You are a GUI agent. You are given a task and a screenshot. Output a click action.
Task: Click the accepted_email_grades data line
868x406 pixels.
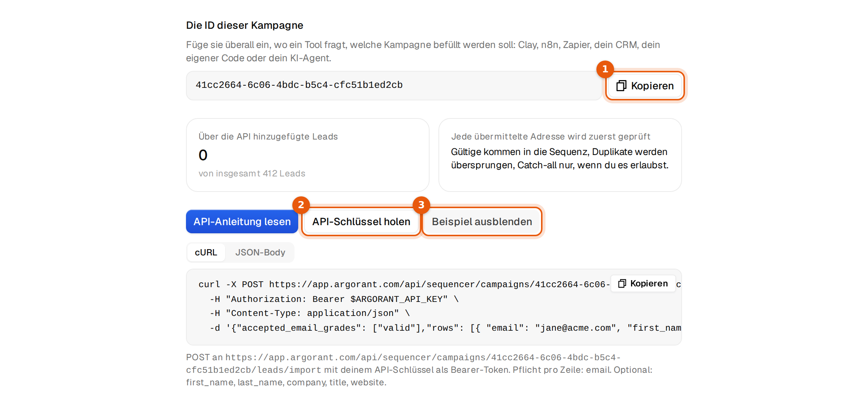pyautogui.click(x=445, y=328)
